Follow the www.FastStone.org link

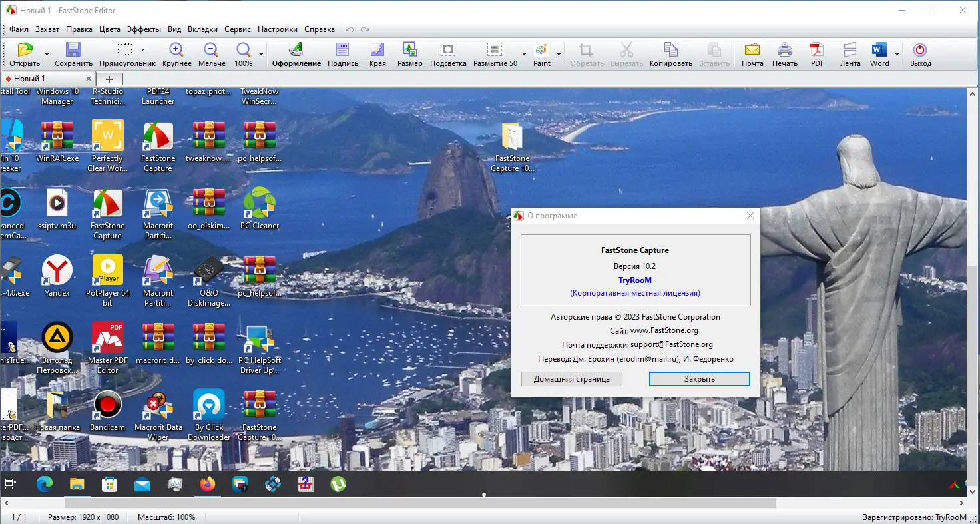click(664, 330)
